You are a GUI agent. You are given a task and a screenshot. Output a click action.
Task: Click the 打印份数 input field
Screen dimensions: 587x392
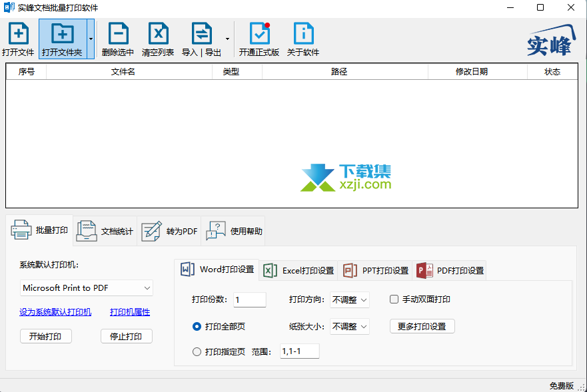250,299
